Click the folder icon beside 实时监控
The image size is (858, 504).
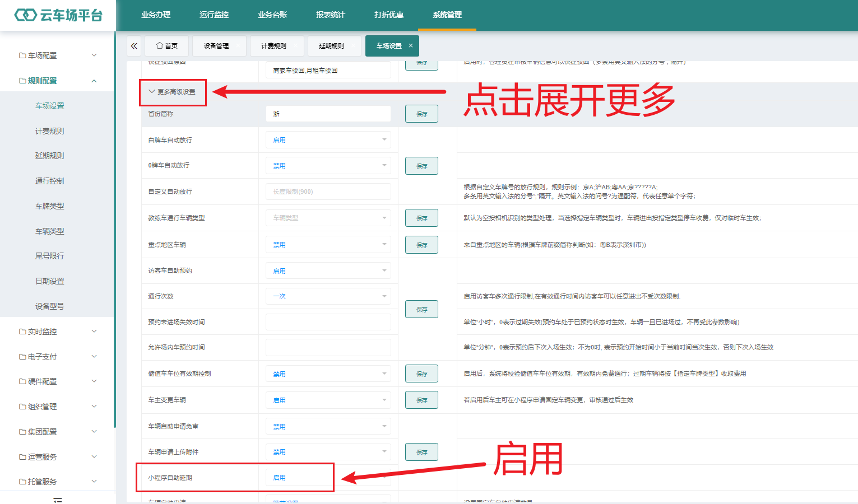point(22,332)
